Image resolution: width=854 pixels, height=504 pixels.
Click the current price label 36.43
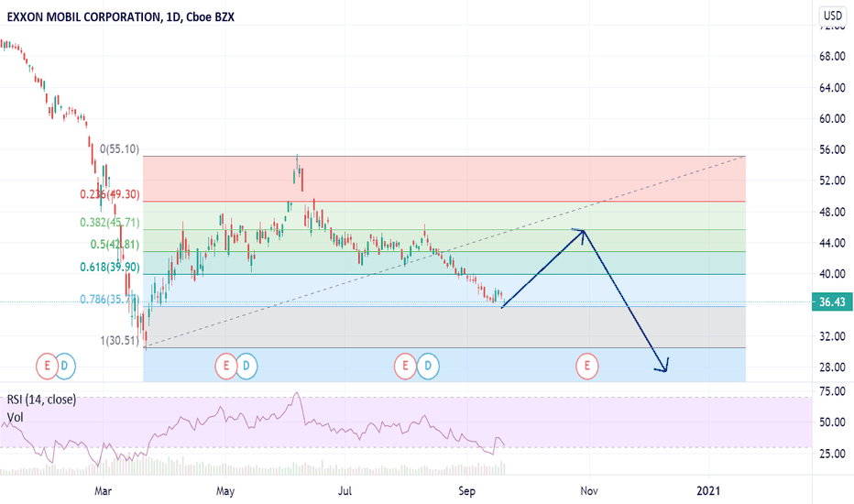832,301
